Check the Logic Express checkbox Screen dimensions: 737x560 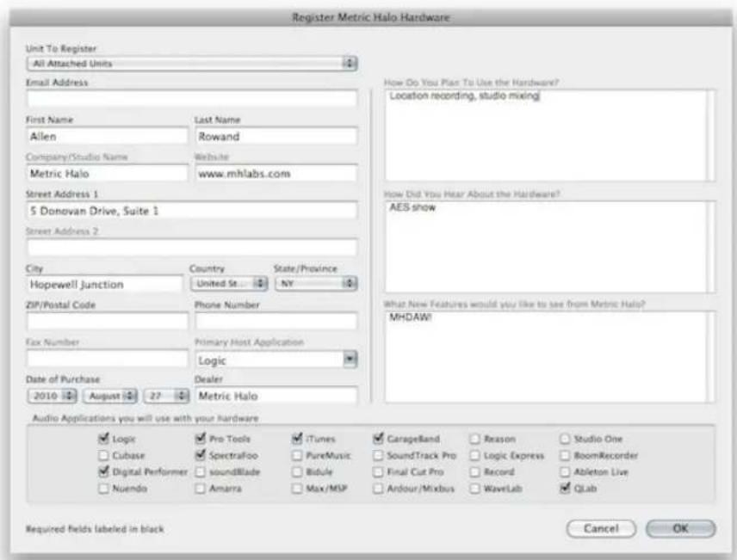[x=474, y=455]
